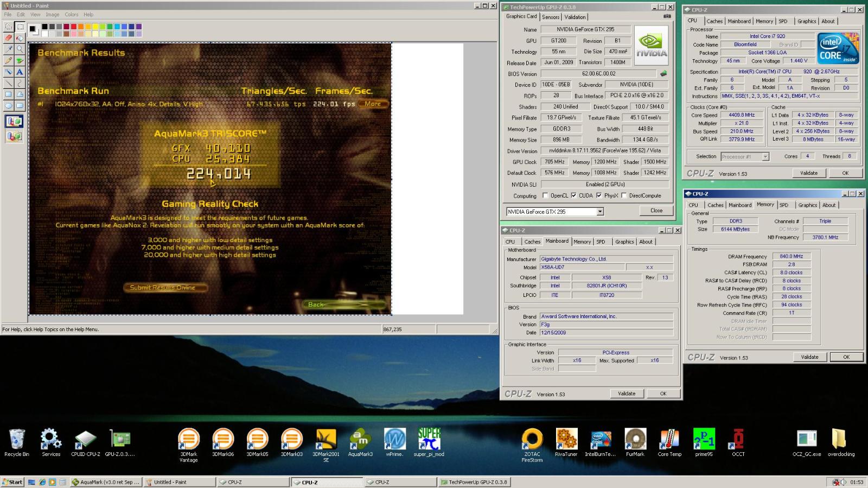Select the Airbrush tool in Paint
Viewport: 868px width, 488px height.
click(9, 72)
